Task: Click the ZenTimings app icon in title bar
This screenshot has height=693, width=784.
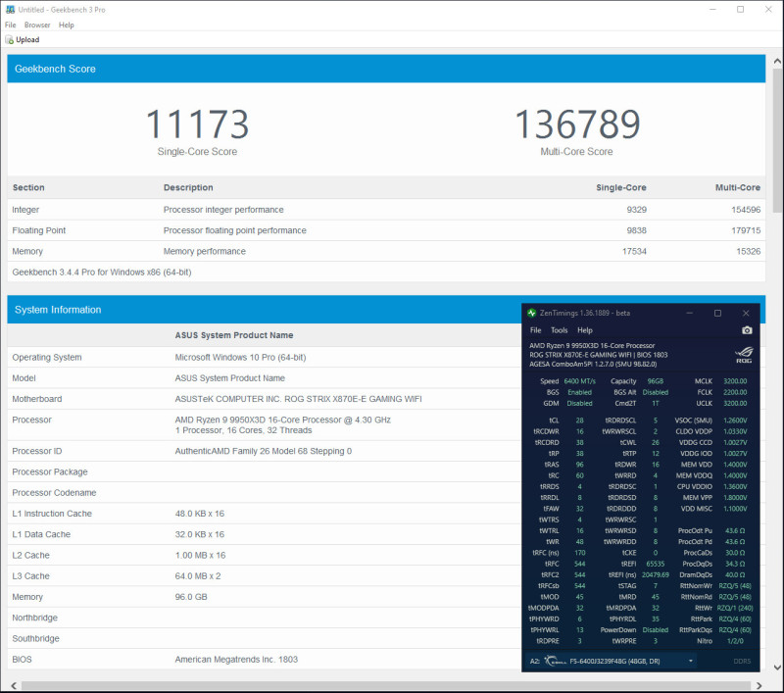Action: [531, 313]
